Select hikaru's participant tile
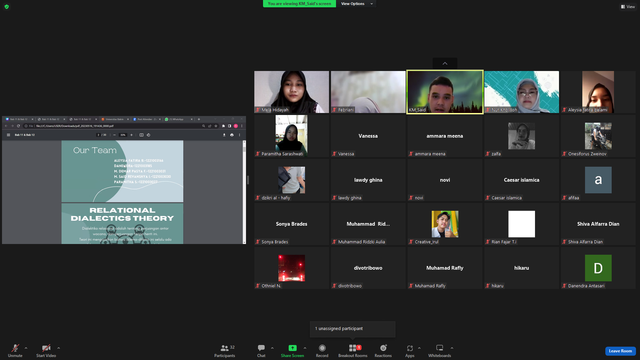Viewport: 640px width, 360px height. click(522, 268)
